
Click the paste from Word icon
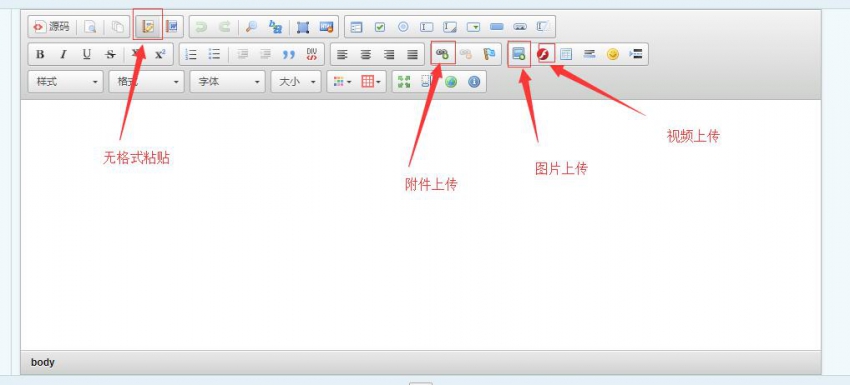click(172, 27)
